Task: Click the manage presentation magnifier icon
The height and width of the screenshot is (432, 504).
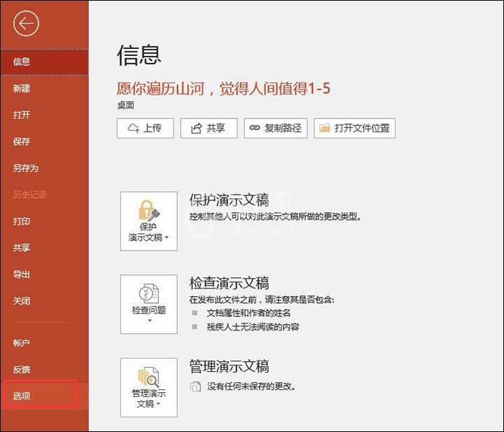Action: 148,377
